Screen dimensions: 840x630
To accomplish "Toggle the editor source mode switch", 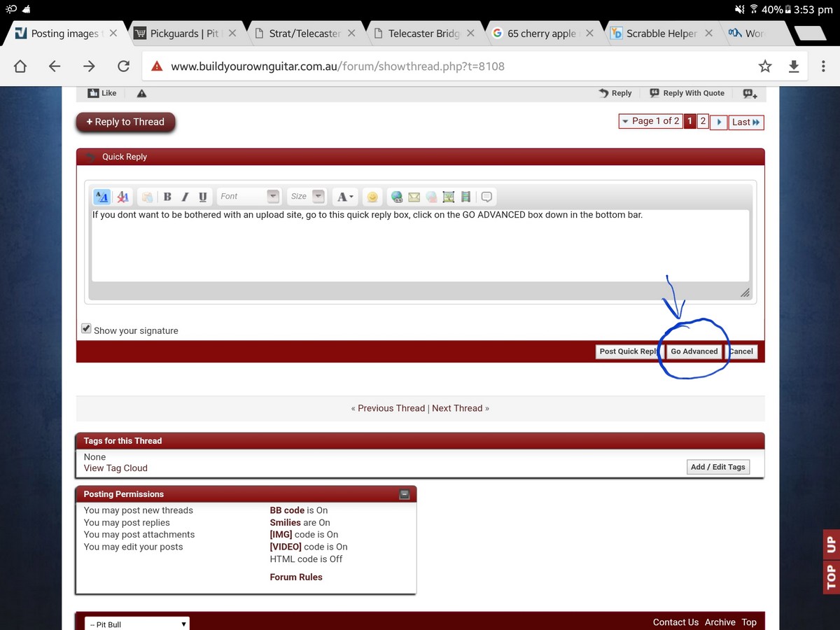I will 101,197.
